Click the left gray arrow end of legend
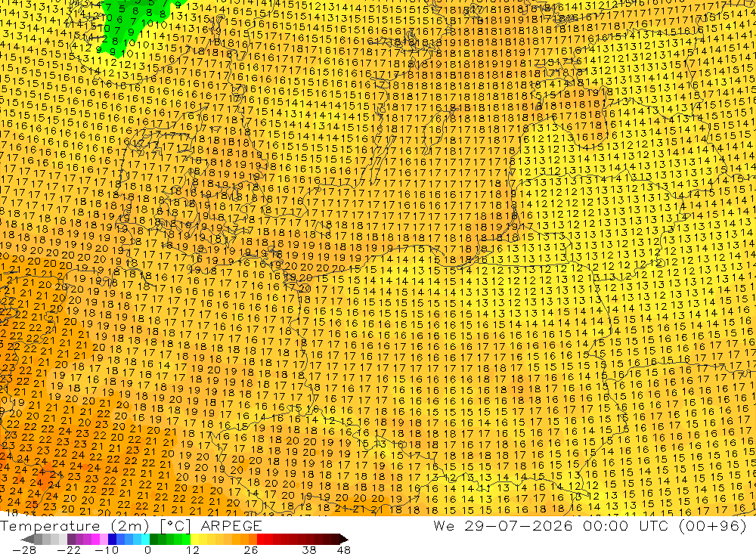This screenshot has width=756, height=554. 27,539
